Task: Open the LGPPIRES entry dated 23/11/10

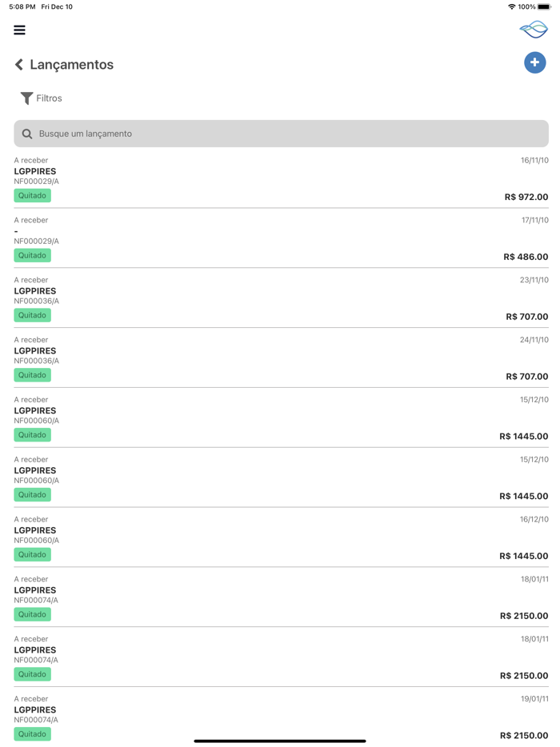Action: (x=280, y=298)
